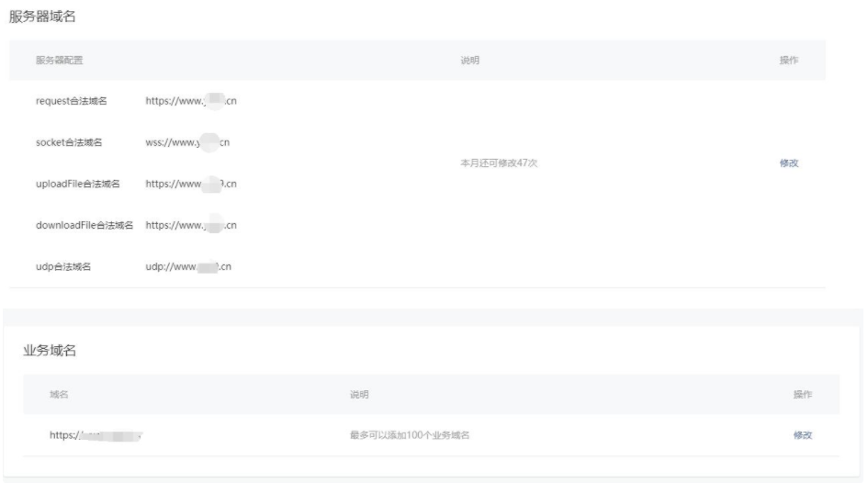Click the uploadFile domain https URL value
The height and width of the screenshot is (483, 868).
[x=191, y=184]
